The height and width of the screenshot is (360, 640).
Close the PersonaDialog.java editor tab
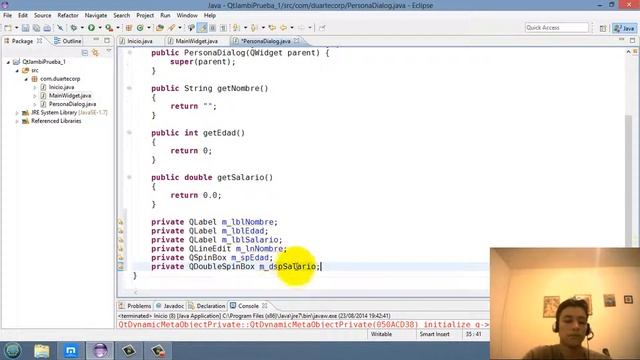click(x=297, y=40)
